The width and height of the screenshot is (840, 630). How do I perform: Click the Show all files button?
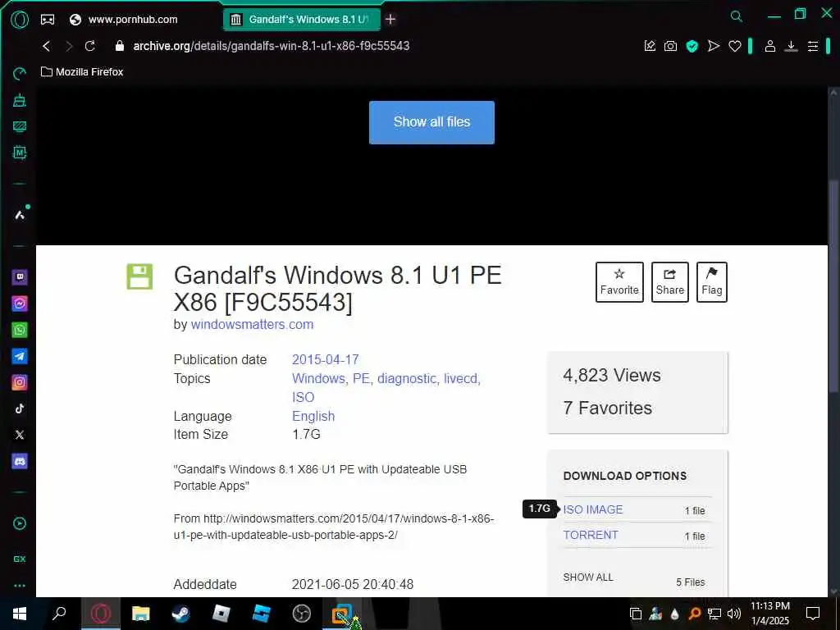431,122
